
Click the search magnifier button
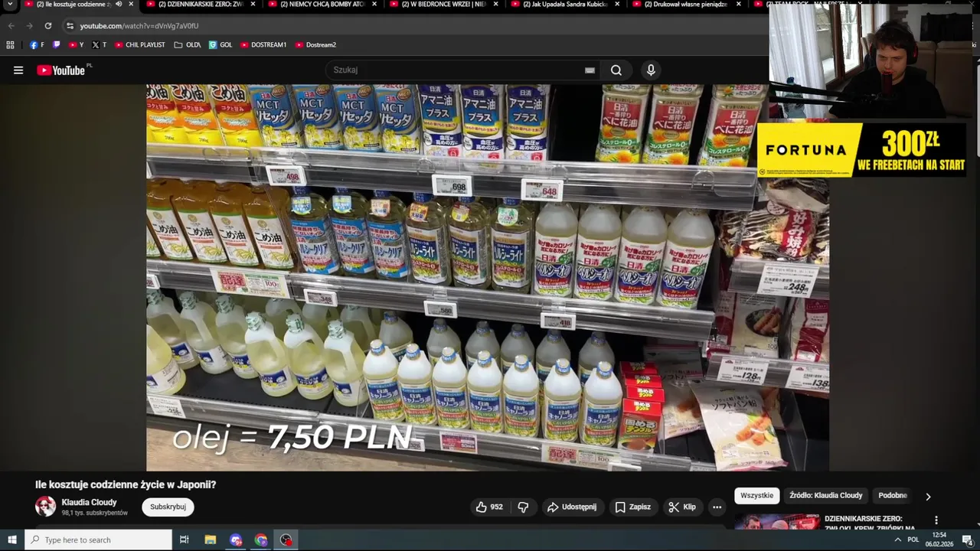pos(616,70)
